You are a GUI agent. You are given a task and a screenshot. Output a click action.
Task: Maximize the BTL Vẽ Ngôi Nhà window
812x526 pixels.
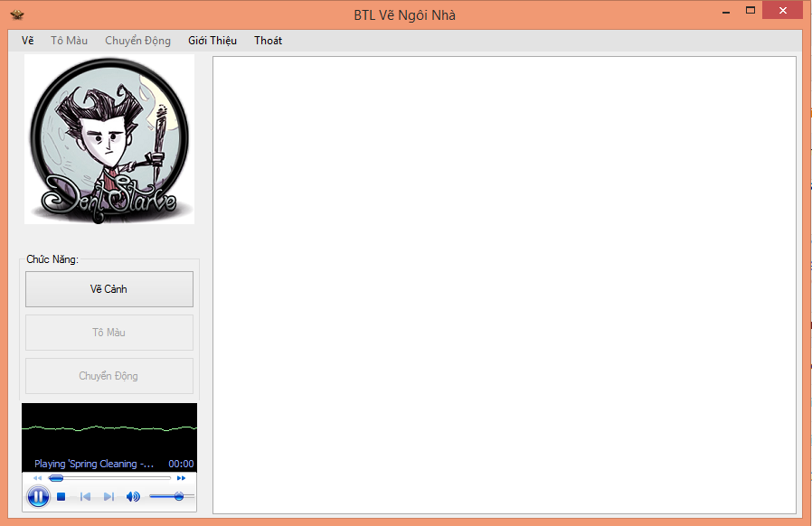750,10
